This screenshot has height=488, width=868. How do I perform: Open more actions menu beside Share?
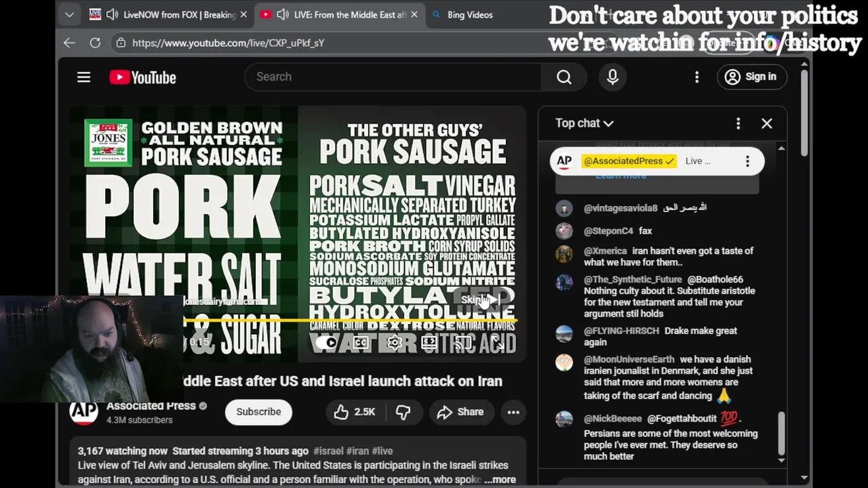coord(513,411)
